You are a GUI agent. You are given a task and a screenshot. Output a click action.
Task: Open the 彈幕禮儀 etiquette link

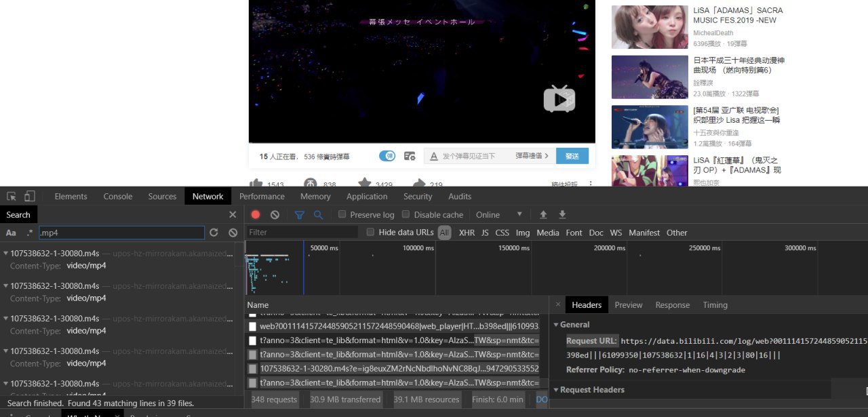[x=532, y=156]
